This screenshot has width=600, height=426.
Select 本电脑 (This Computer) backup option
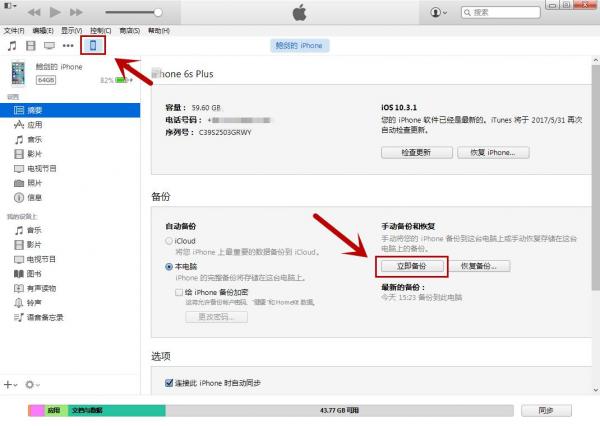pos(168,267)
